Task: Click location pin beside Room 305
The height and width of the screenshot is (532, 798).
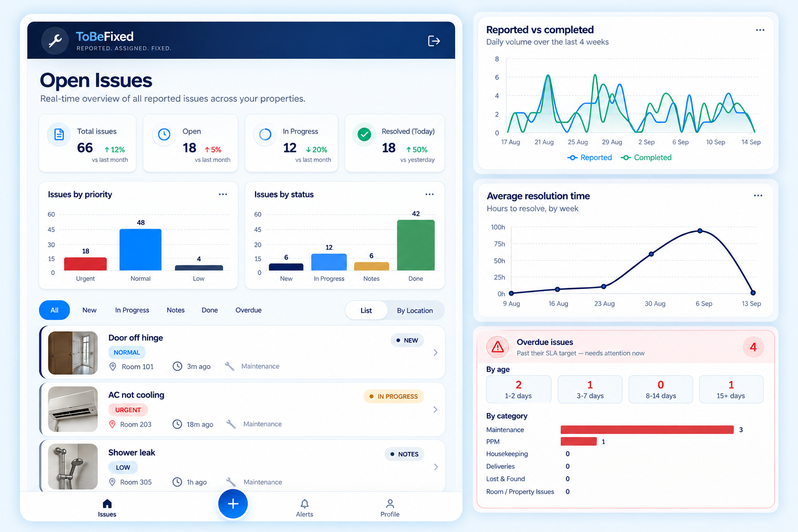Action: [x=112, y=482]
